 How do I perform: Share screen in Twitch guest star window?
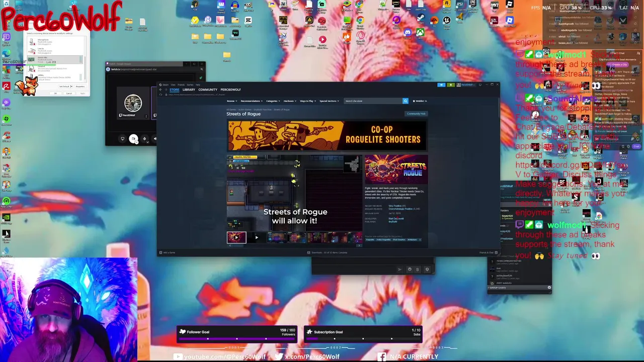tap(122, 139)
